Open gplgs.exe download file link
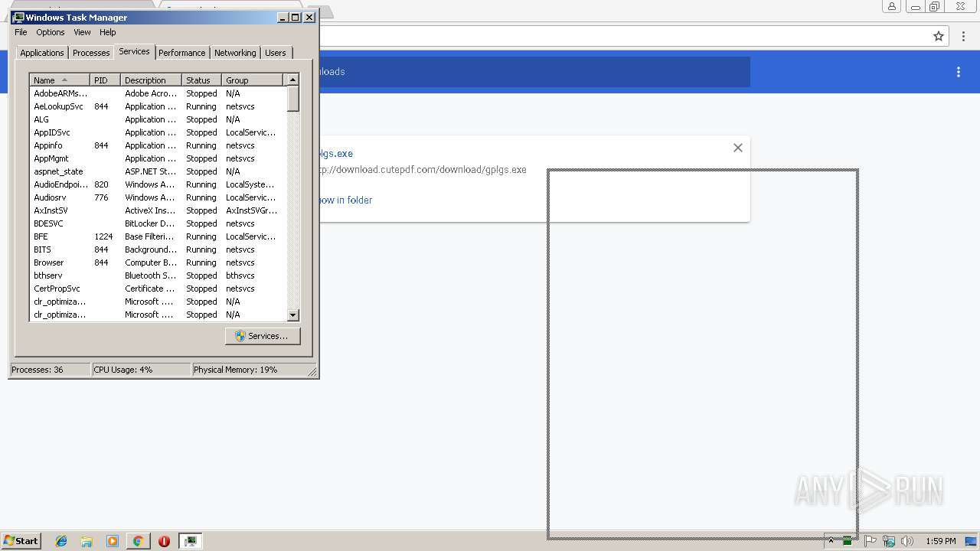The width and height of the screenshot is (980, 551). click(x=336, y=154)
